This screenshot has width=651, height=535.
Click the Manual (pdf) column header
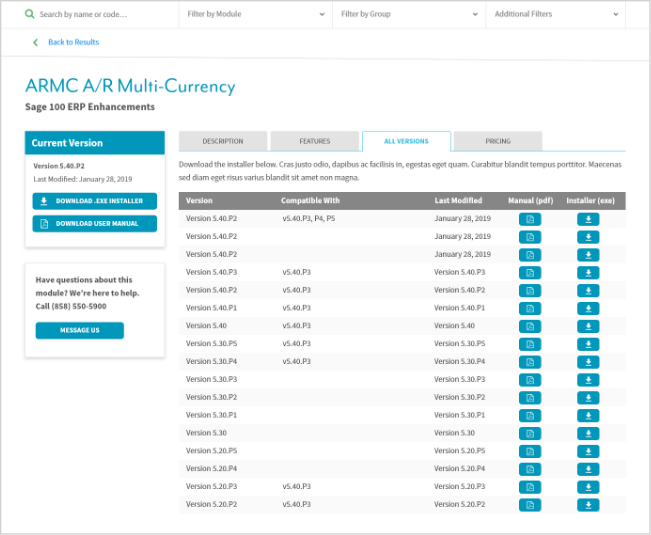tap(530, 200)
